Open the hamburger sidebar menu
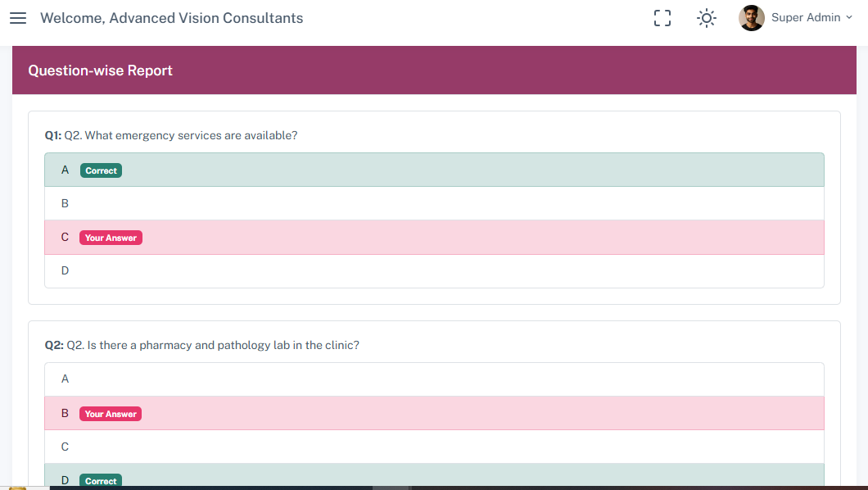This screenshot has height=490, width=868. [18, 18]
